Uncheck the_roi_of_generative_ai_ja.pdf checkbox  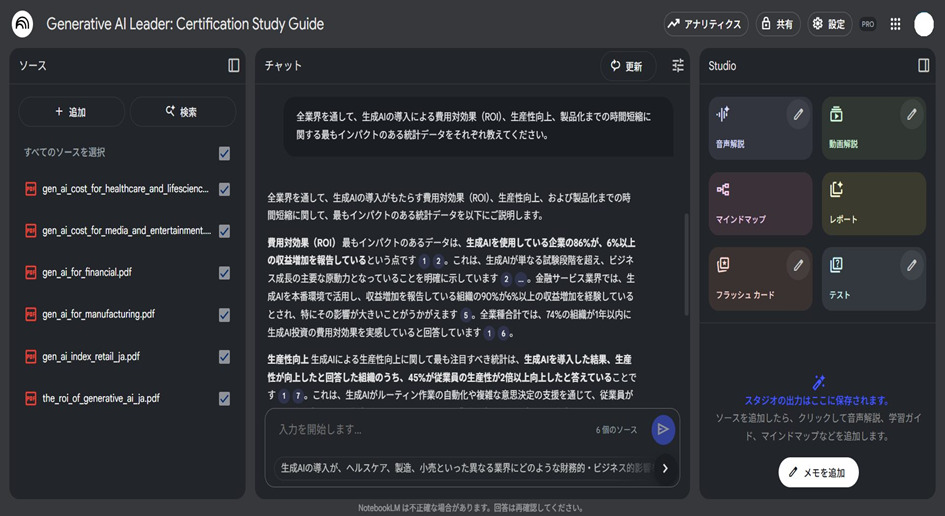click(x=224, y=398)
